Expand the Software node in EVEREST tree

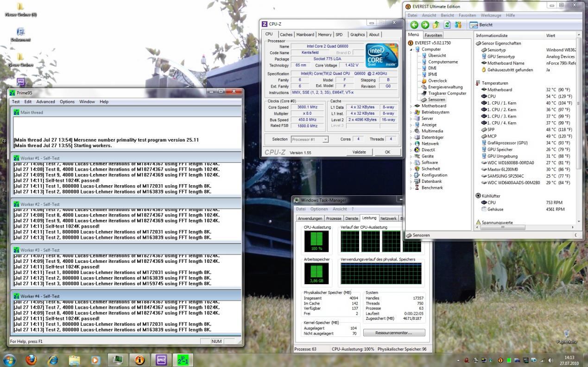pos(411,162)
